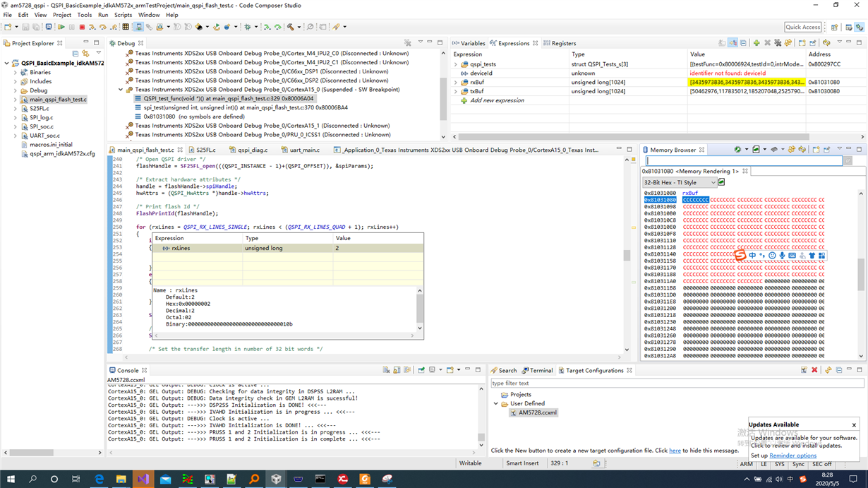
Task: Click the delete icon in Target Configurations
Action: (x=814, y=370)
